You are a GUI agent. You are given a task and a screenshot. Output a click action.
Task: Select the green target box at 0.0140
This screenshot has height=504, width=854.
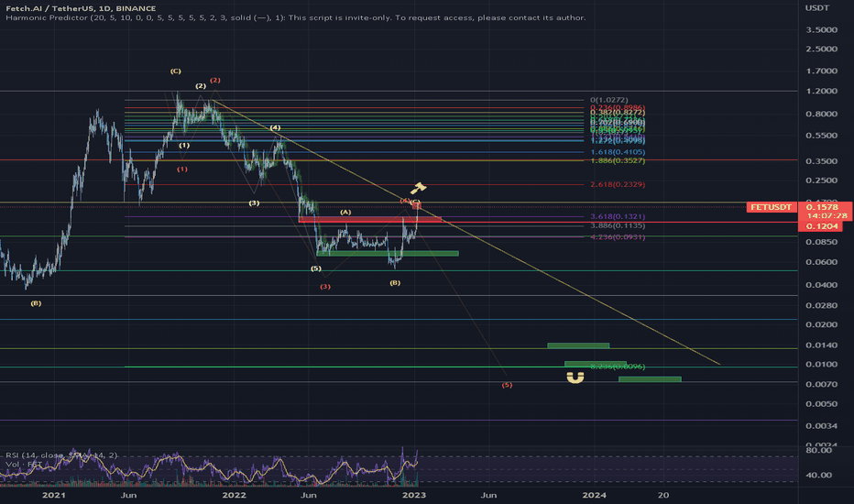tap(578, 345)
